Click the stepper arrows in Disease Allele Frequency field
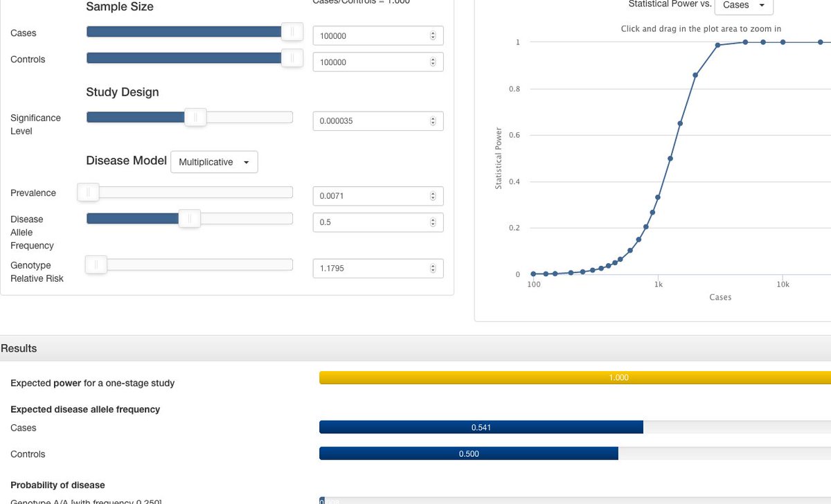Screen dimensions: 831x504 tap(433, 223)
